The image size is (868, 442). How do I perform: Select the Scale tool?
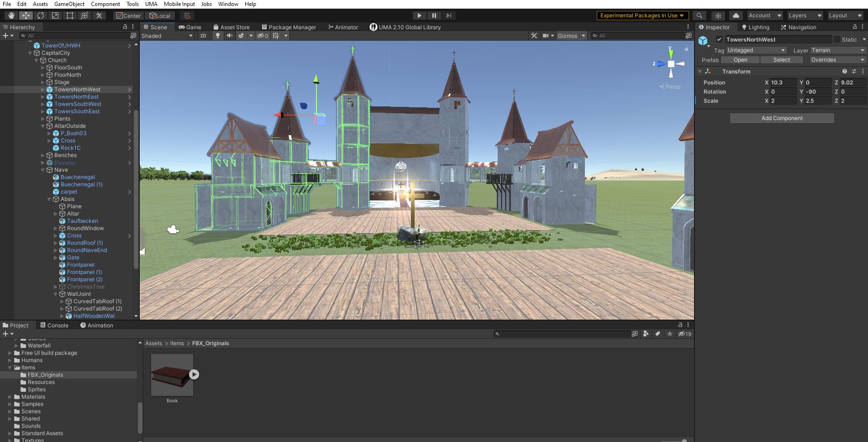(55, 16)
